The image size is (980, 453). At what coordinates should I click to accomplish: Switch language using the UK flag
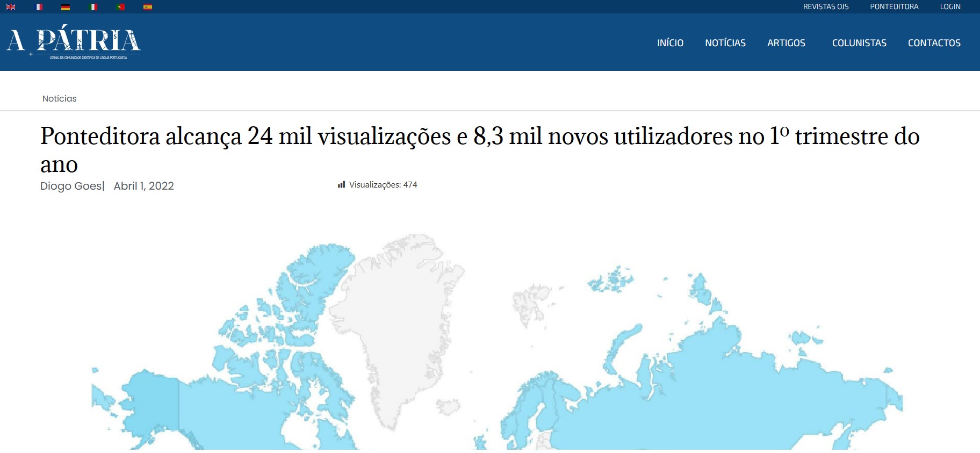(11, 7)
